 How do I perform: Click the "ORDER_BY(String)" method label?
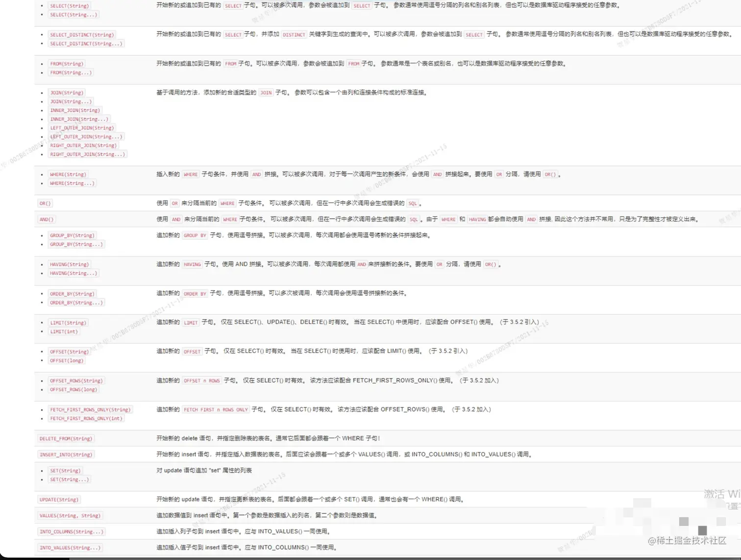pos(72,294)
